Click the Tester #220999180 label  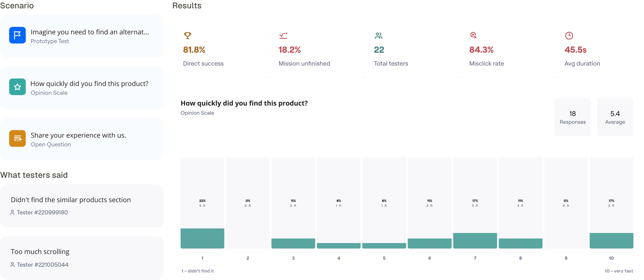[42, 213]
